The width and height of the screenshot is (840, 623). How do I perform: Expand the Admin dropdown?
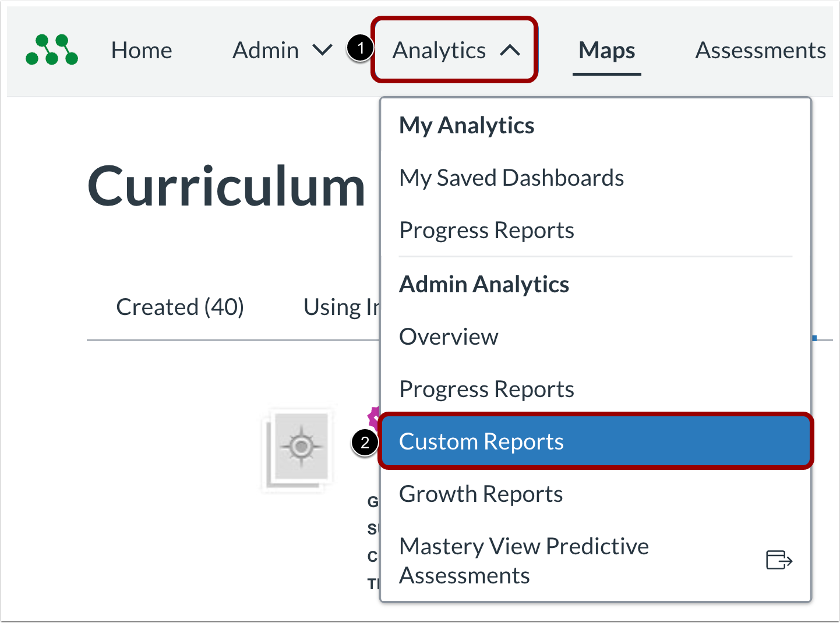coord(323,51)
